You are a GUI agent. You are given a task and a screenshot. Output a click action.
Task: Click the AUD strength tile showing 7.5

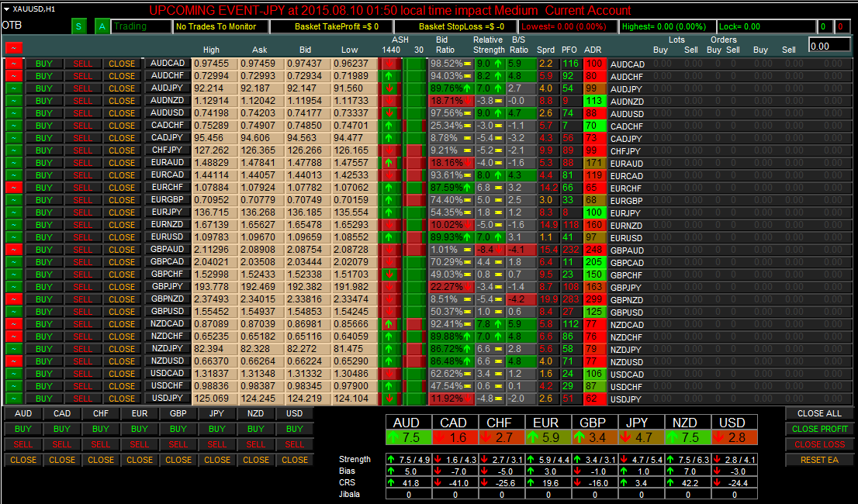point(409,437)
